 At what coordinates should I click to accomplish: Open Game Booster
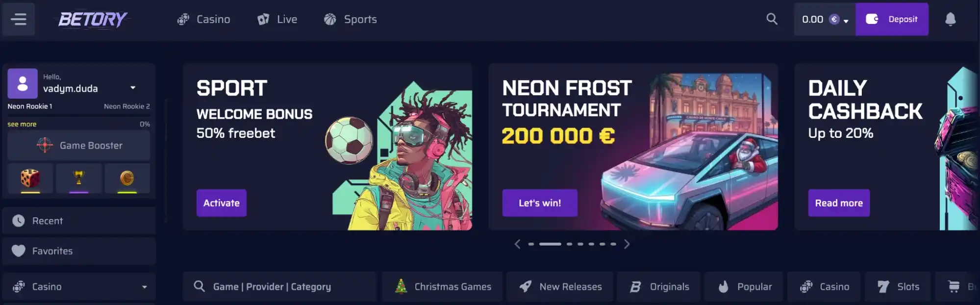pyautogui.click(x=79, y=146)
